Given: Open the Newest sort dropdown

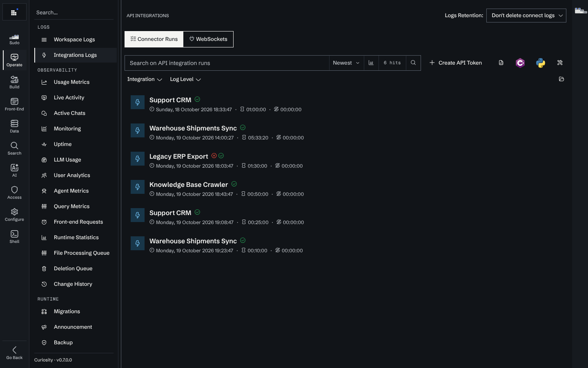Looking at the screenshot, I should pyautogui.click(x=346, y=63).
